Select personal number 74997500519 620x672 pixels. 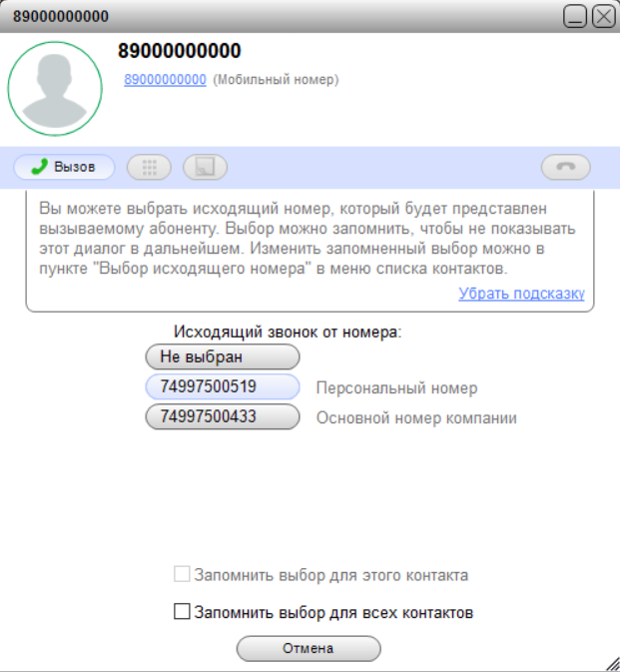click(x=223, y=386)
